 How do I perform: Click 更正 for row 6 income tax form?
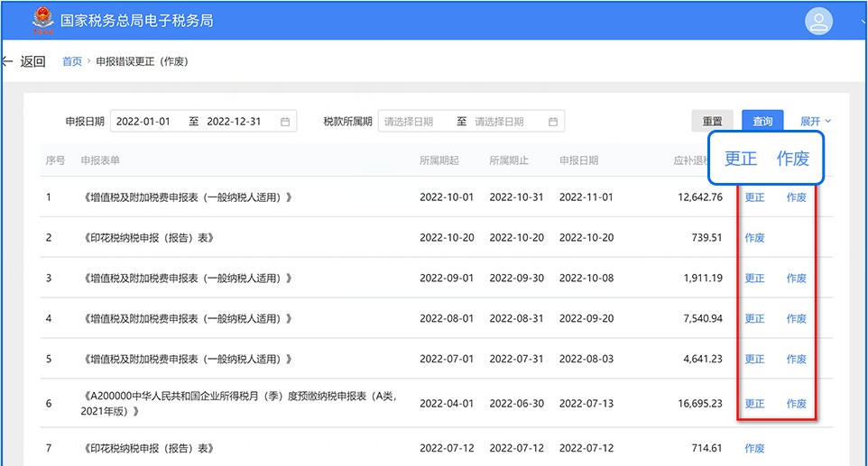(754, 404)
